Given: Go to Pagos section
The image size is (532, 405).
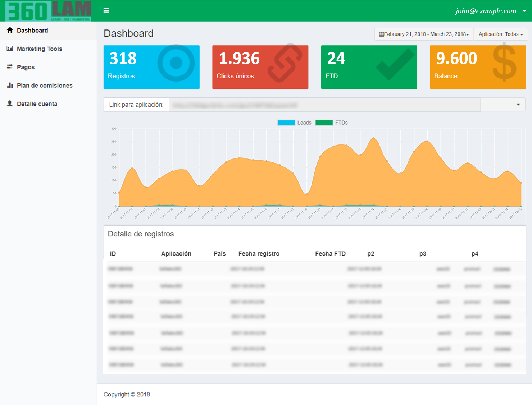Looking at the screenshot, I should point(48,67).
